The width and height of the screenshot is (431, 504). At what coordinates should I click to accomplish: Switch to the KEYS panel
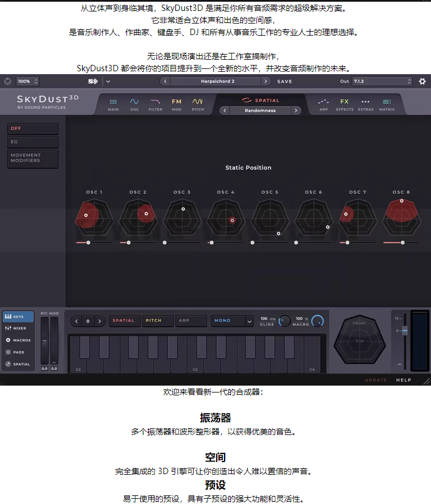18,317
